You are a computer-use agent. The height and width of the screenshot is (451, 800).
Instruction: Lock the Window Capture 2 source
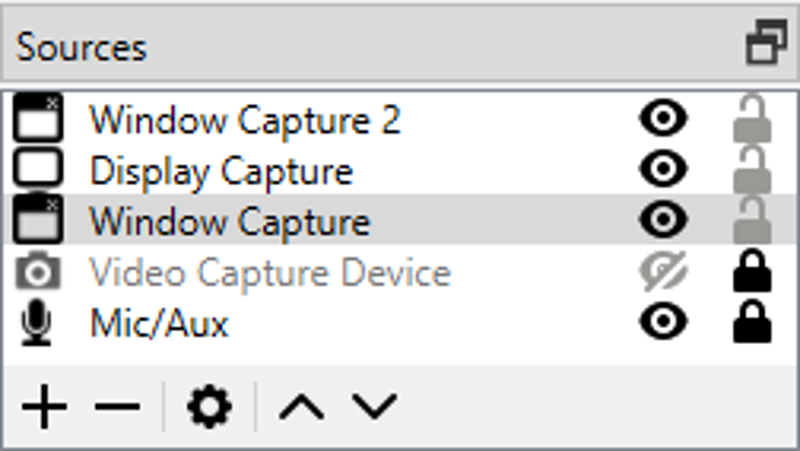click(753, 118)
